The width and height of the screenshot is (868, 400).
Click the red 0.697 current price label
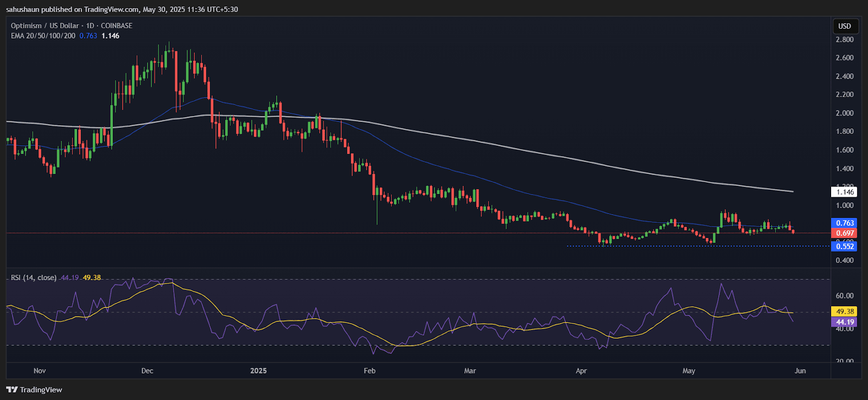845,233
